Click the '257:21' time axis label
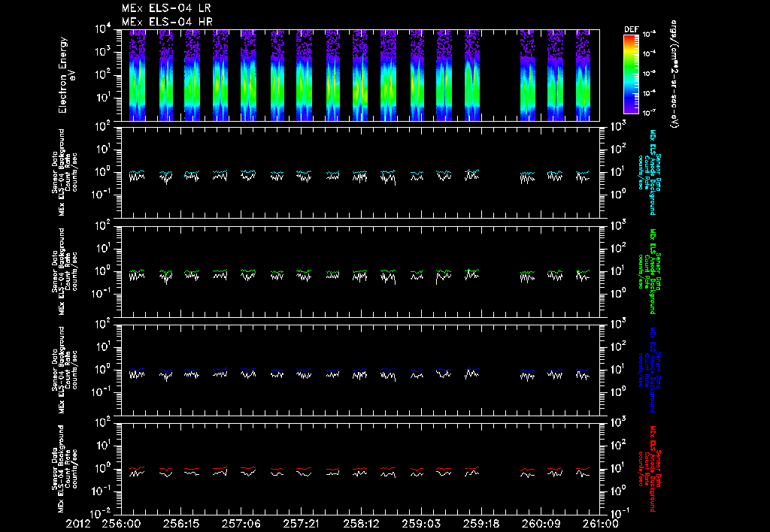The height and width of the screenshot is (532, 770). (x=301, y=524)
